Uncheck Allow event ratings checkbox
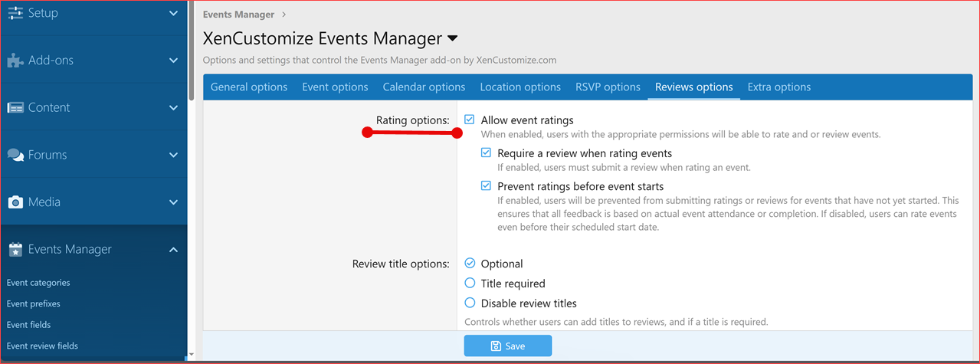The height and width of the screenshot is (364, 980). (470, 120)
